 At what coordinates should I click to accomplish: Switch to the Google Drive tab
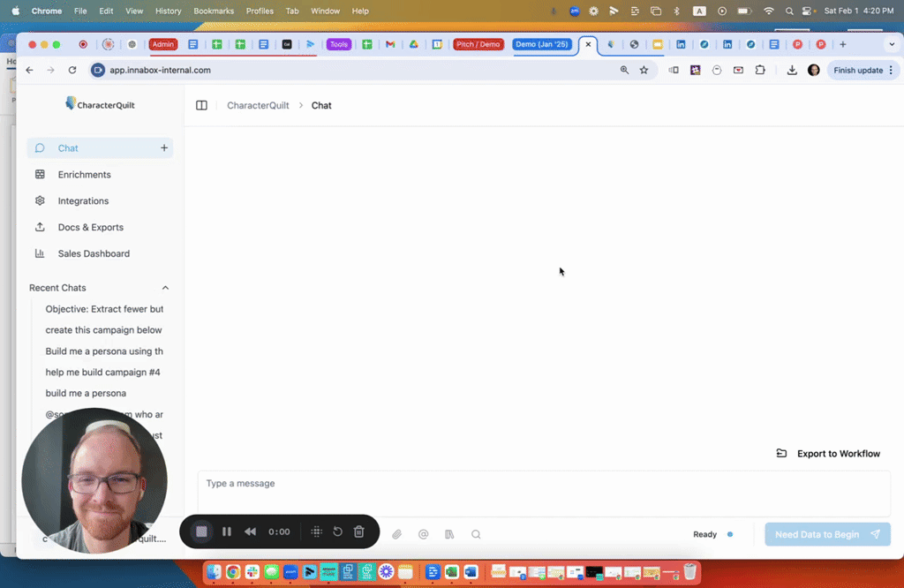pyautogui.click(x=414, y=44)
